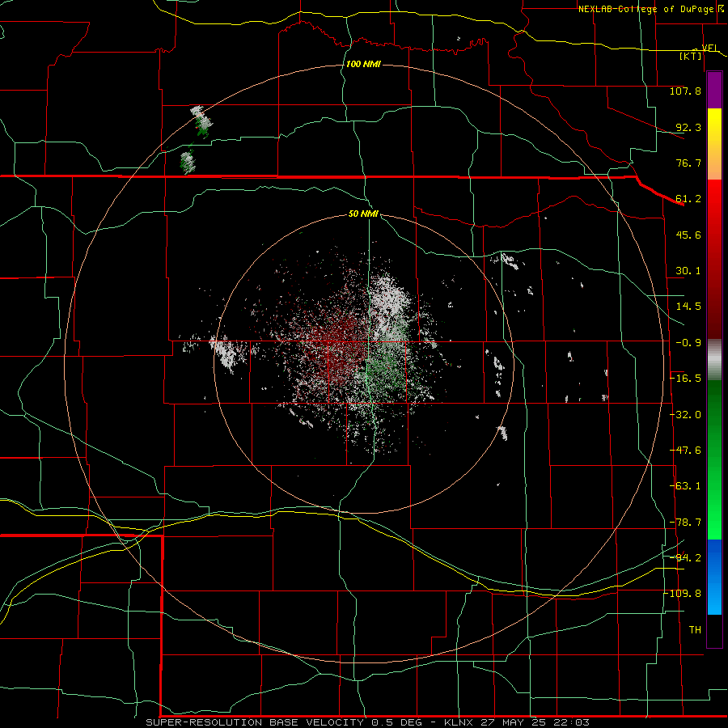The height and width of the screenshot is (728, 728).
Task: Select the -0.9 scale value
Action: tap(688, 343)
